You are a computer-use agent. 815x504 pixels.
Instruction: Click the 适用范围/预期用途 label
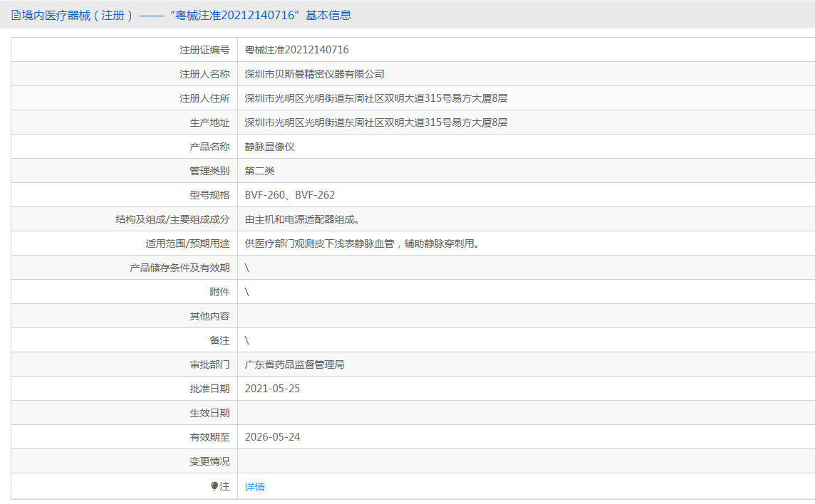pyautogui.click(x=187, y=243)
